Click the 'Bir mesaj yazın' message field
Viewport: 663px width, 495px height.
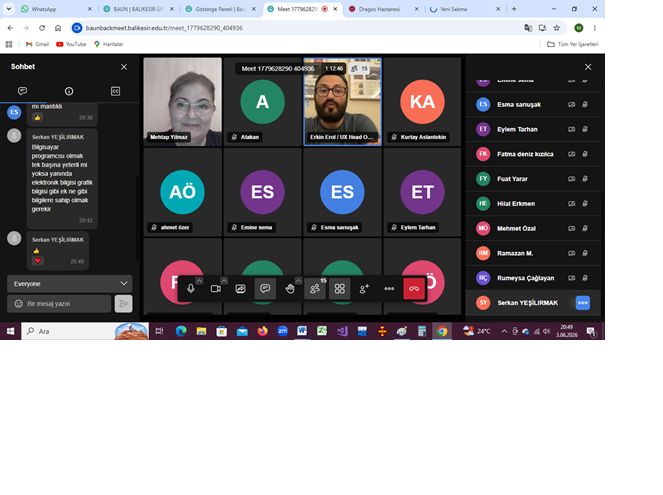click(x=59, y=304)
